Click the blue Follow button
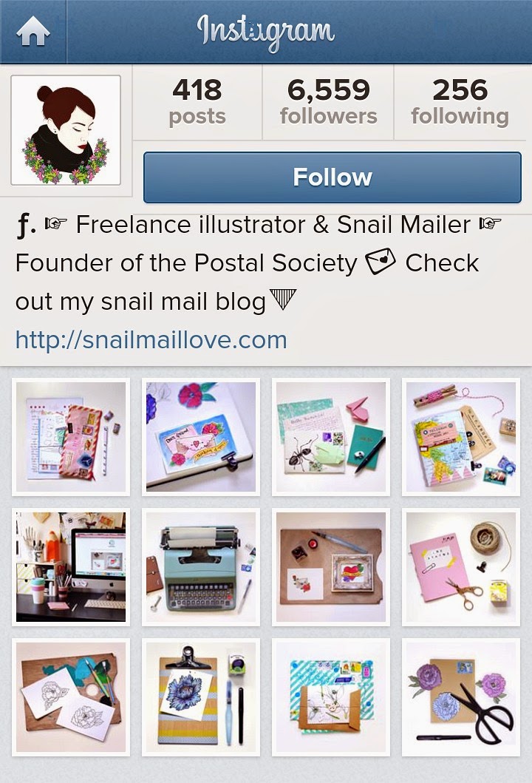Image resolution: width=532 pixels, height=783 pixels. pos(332,177)
